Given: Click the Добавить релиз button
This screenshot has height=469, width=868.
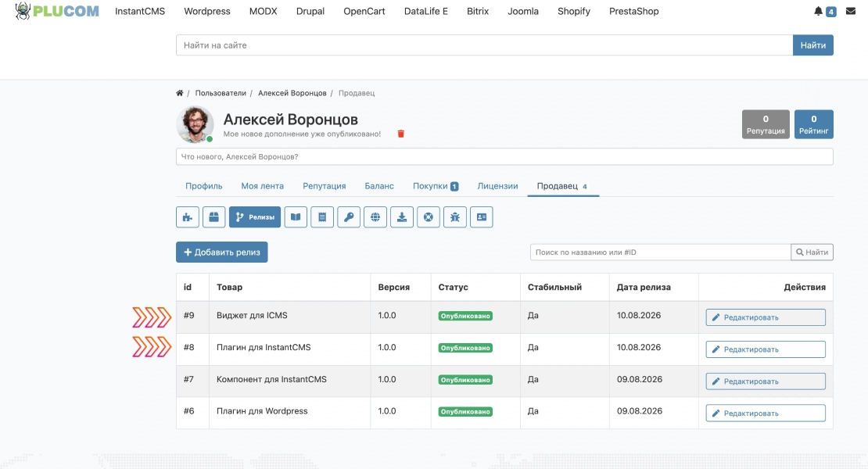Looking at the screenshot, I should [x=222, y=252].
